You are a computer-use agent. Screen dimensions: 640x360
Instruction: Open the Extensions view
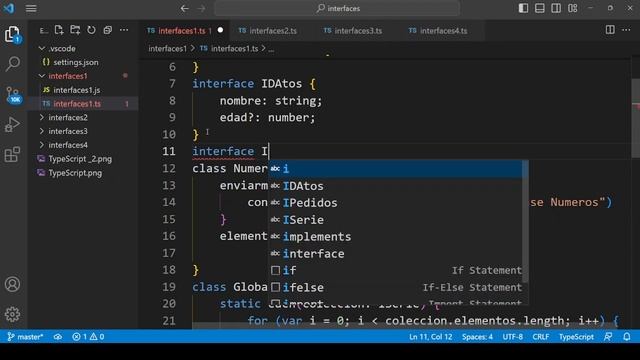point(12,155)
